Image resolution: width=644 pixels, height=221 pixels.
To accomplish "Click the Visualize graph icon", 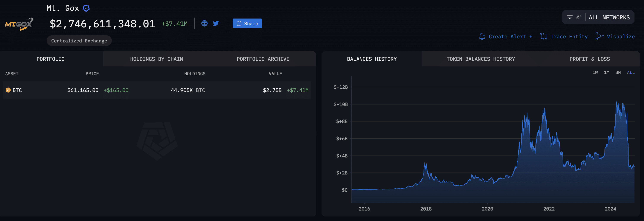I will [600, 36].
